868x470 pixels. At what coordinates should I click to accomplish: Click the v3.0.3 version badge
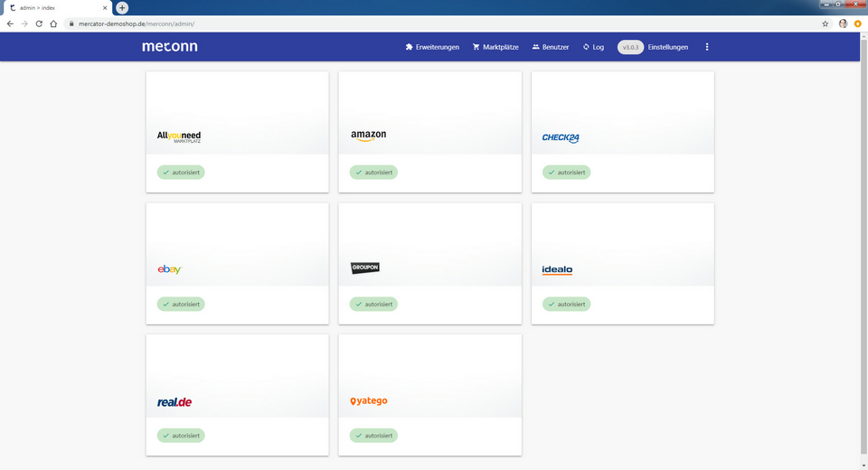pos(630,47)
